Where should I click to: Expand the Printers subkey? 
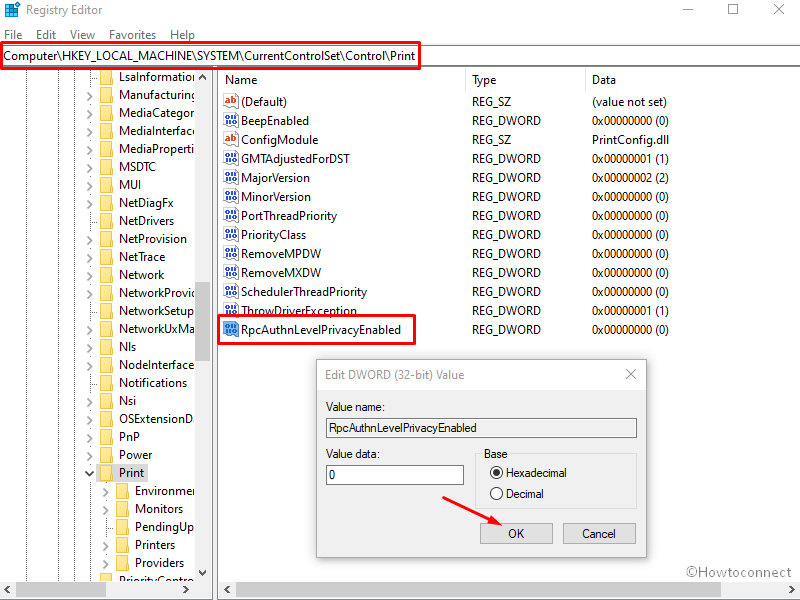[105, 545]
